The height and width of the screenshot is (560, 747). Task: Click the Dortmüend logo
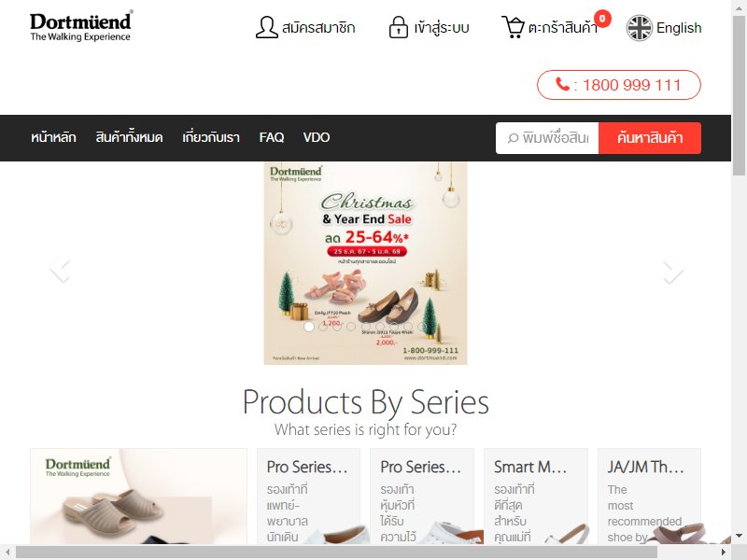point(80,26)
